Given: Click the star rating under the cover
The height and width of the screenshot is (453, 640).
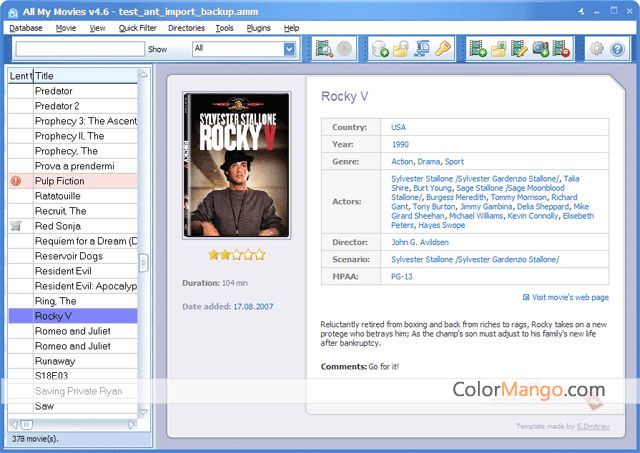Looking at the screenshot, I should pos(235,256).
